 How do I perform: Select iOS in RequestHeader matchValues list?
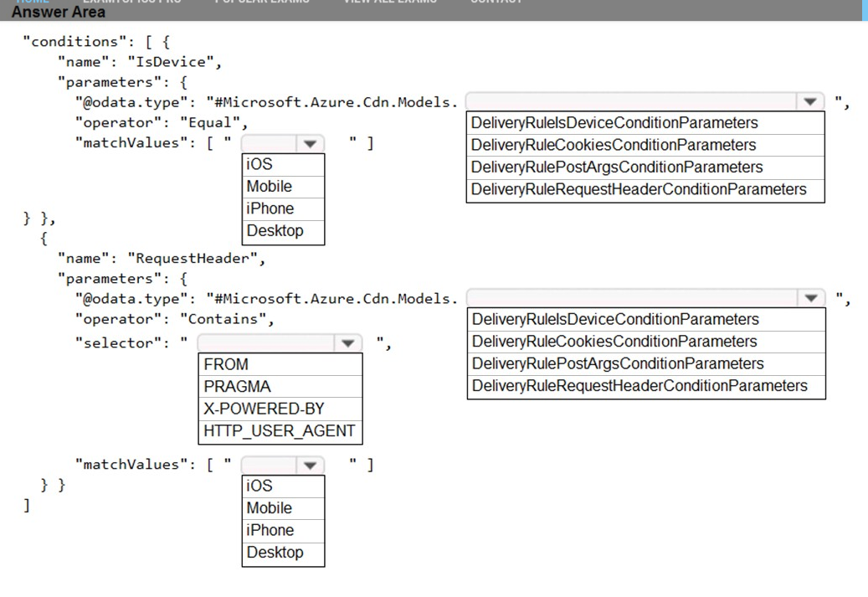tap(284, 486)
